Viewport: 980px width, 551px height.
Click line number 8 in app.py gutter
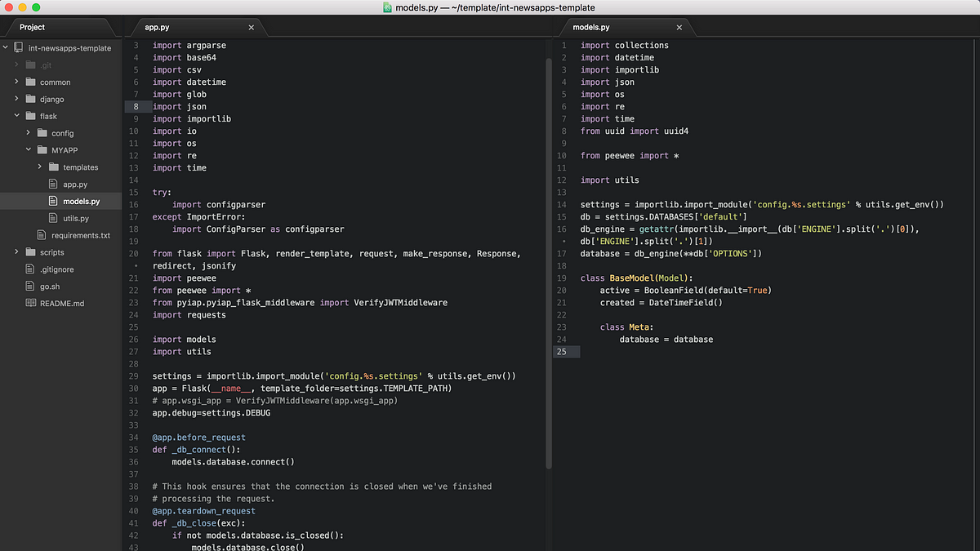pos(136,106)
